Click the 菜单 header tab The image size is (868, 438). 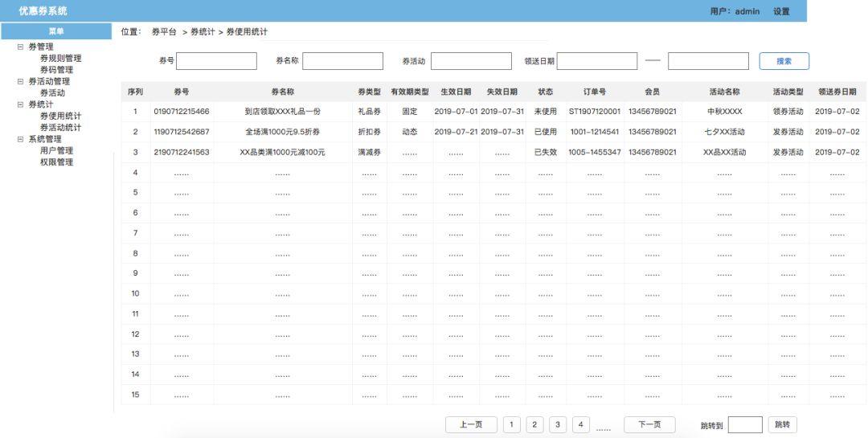click(x=56, y=31)
